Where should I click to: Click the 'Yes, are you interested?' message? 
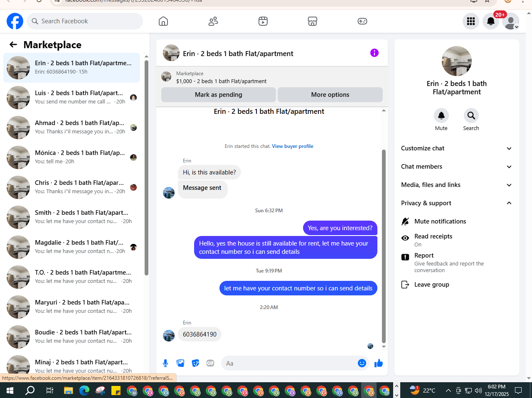click(340, 228)
